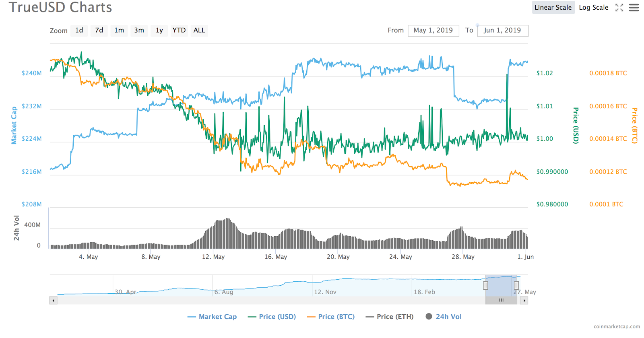This screenshot has width=644, height=338.
Task: Click the navigator scroll right arrow
Action: tap(524, 300)
